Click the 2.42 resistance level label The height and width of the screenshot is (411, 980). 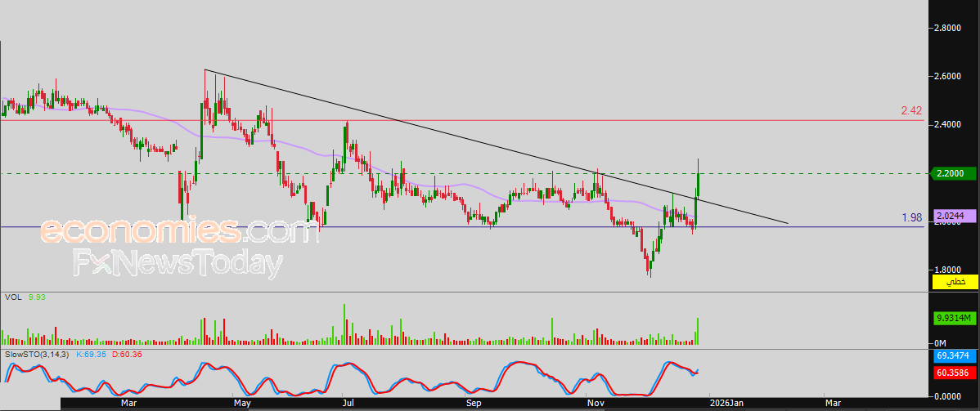912,110
